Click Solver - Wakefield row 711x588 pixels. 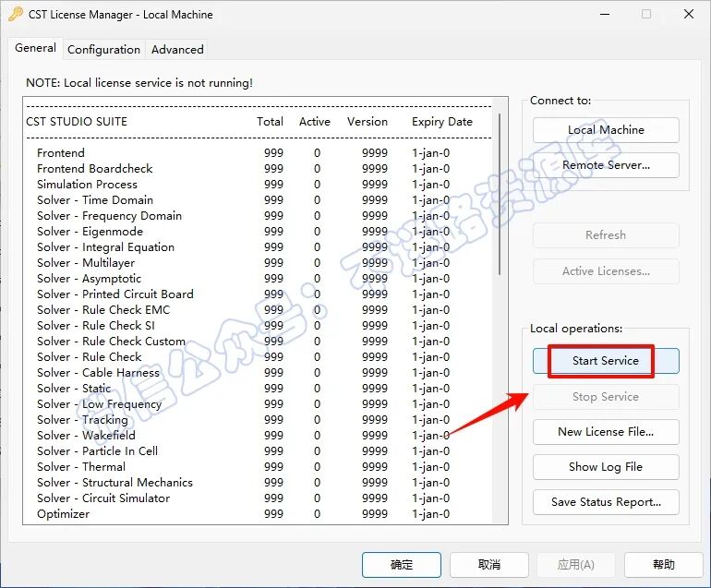259,435
